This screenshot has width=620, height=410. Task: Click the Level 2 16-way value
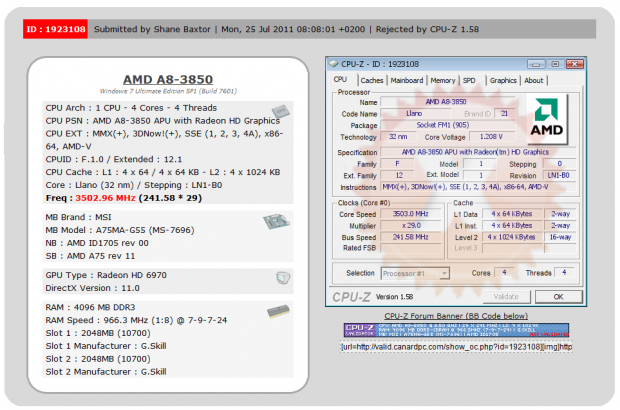pos(560,237)
